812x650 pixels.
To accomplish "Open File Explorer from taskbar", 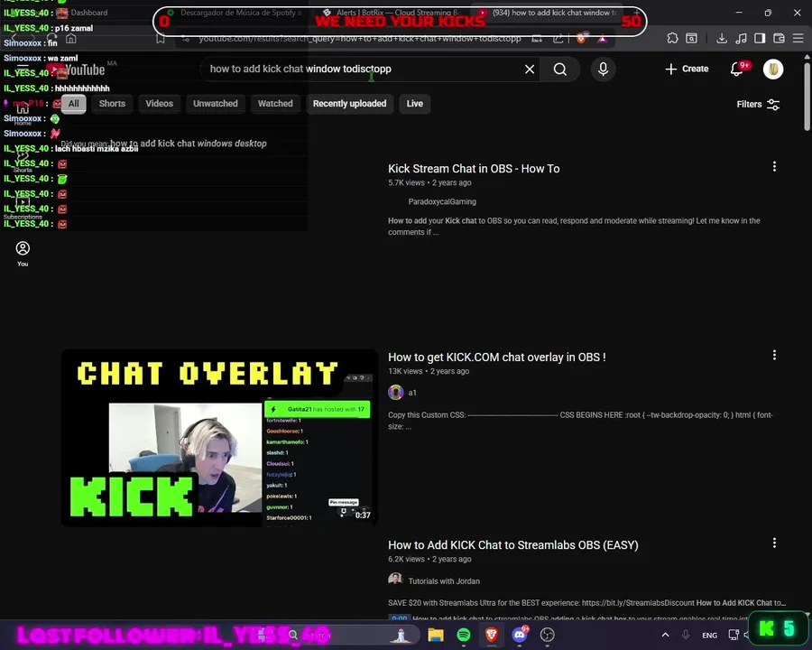I will point(436,635).
